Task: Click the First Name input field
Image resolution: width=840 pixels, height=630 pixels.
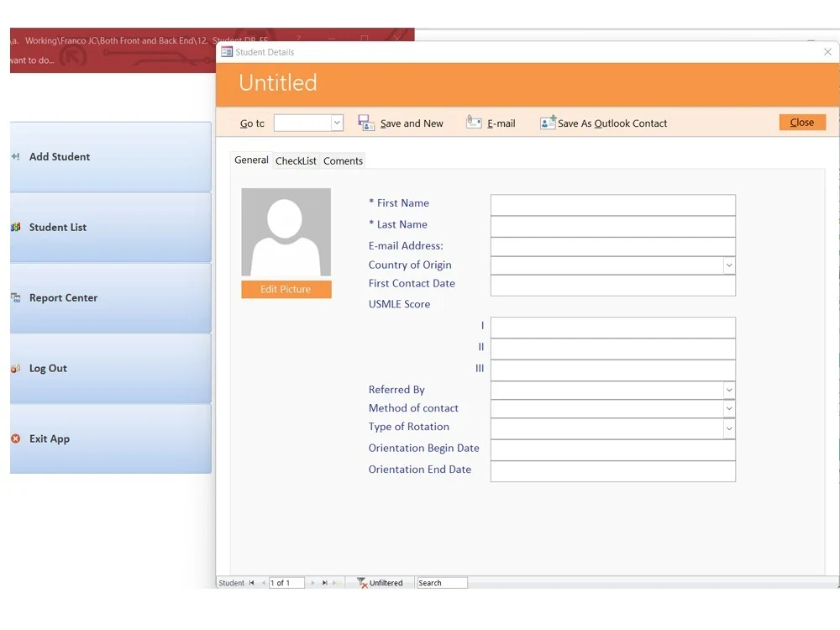Action: click(x=613, y=205)
